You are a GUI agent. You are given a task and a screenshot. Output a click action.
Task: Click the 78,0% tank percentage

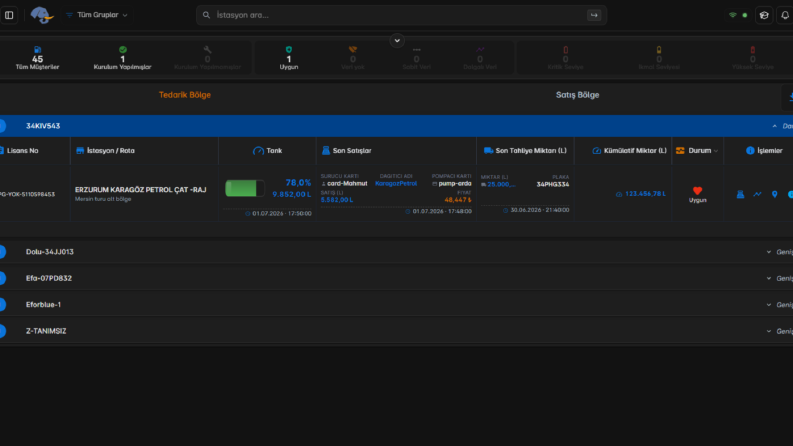click(x=298, y=183)
